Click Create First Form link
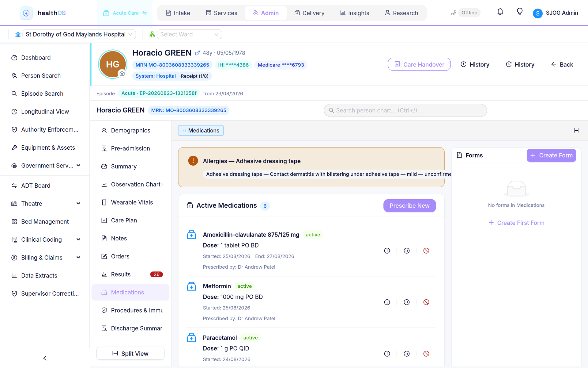This screenshot has height=368, width=588. pyautogui.click(x=516, y=223)
